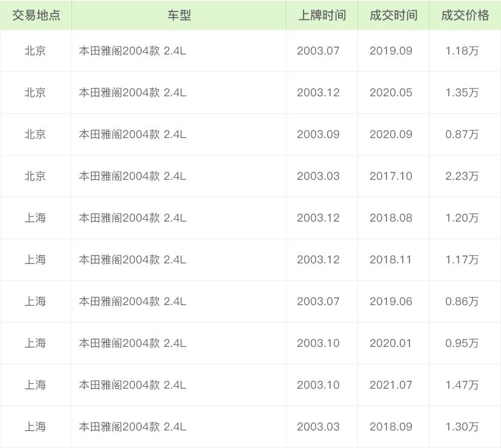501x448 pixels.
Task: Select the 2.23万 price cell
Action: tap(462, 176)
